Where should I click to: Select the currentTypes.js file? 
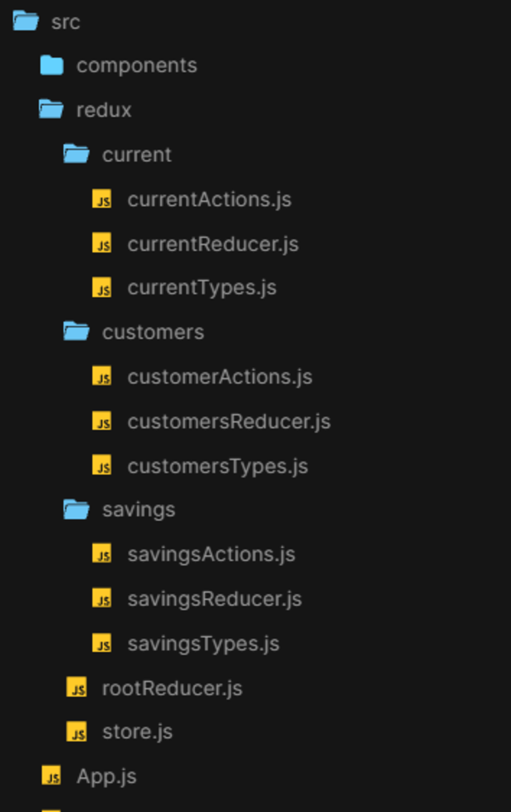point(202,288)
